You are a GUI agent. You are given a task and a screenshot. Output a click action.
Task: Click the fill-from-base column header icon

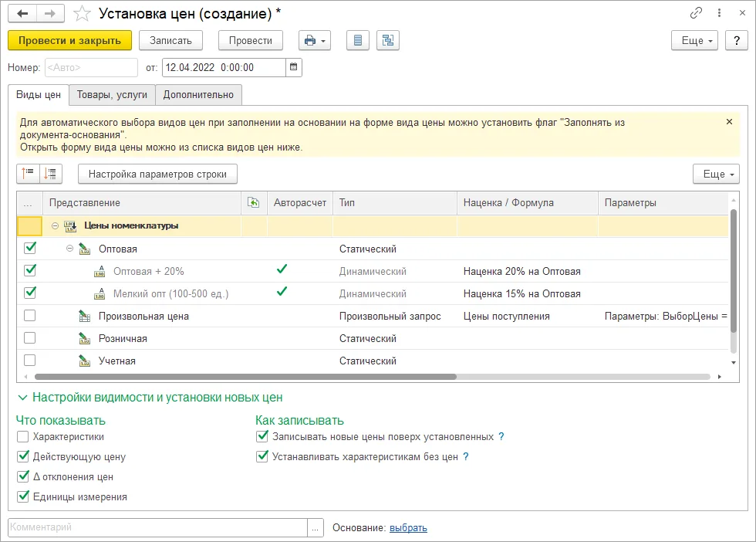(x=254, y=203)
